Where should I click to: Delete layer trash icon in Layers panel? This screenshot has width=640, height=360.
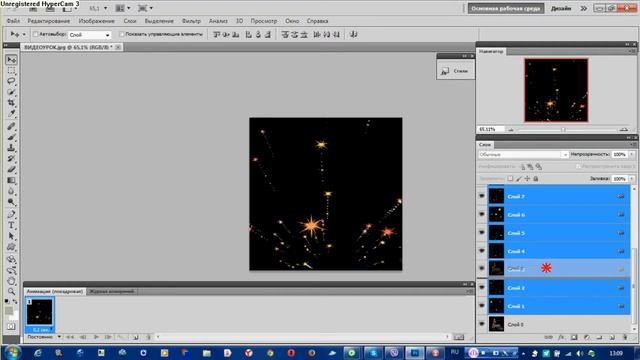click(x=624, y=337)
